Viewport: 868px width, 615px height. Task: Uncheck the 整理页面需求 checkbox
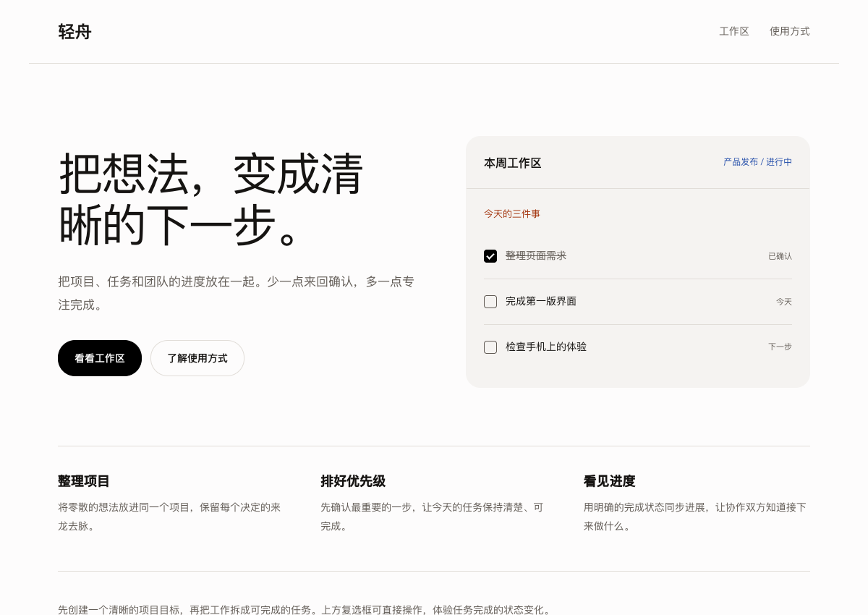point(490,256)
